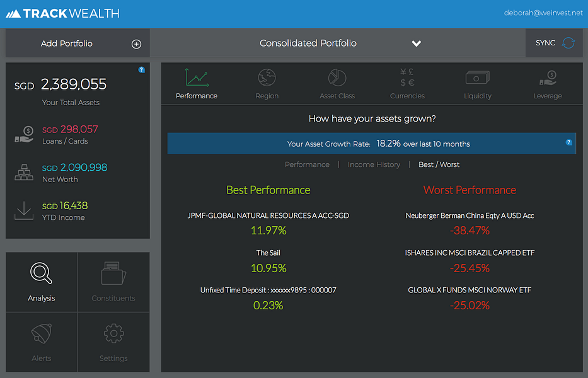Click the SYNC button label
This screenshot has width=588, height=378.
(545, 43)
